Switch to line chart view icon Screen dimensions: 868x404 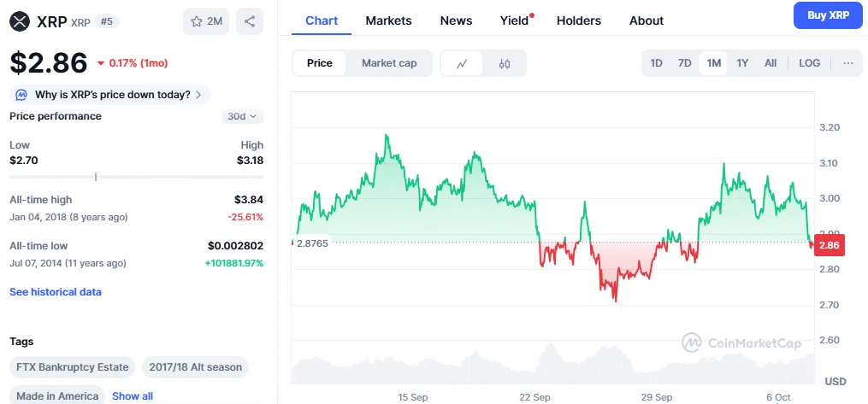pyautogui.click(x=462, y=63)
